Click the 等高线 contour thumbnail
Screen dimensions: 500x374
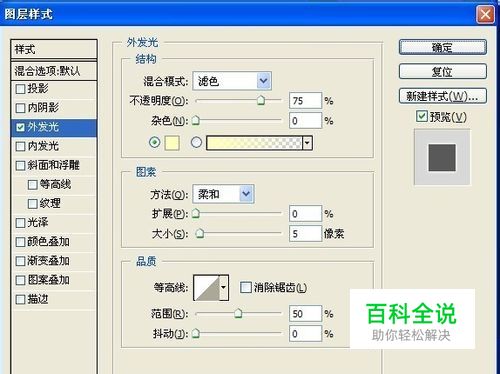pyautogui.click(x=207, y=288)
